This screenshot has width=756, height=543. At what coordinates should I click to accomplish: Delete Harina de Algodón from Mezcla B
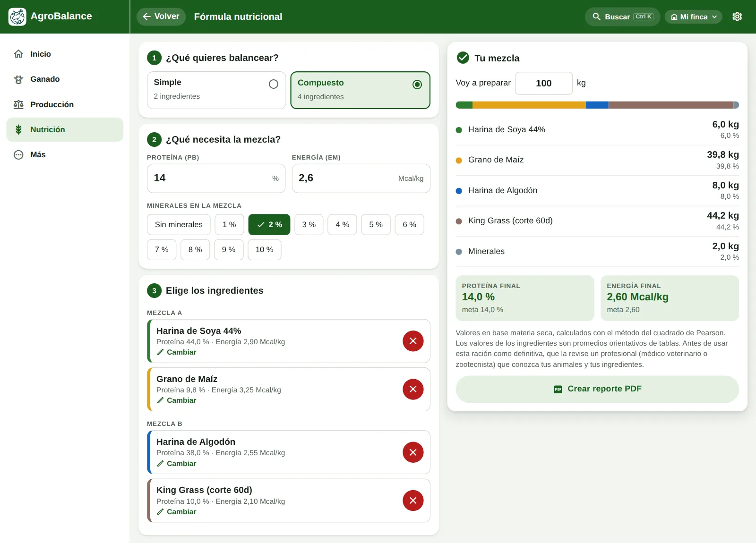tap(413, 452)
